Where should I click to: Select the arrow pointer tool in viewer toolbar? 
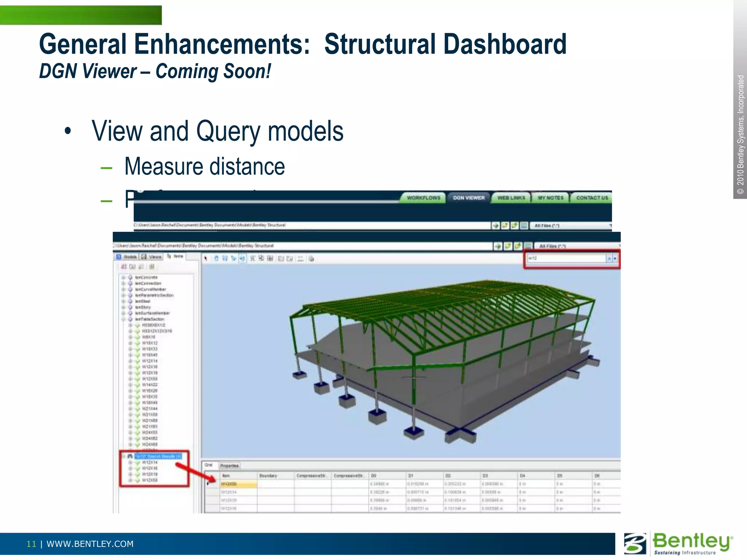point(206,258)
